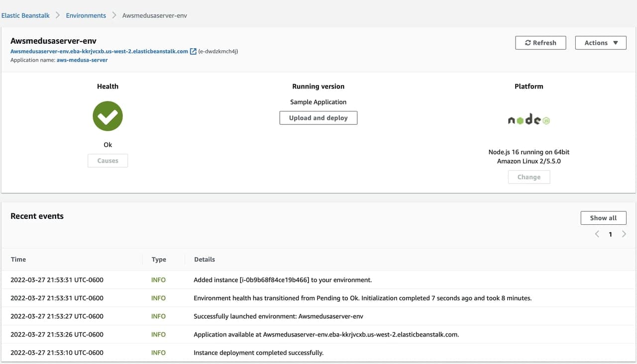The width and height of the screenshot is (637, 364).
Task: Select the Node.js 16 Amazon Linux platform text
Action: (529, 157)
